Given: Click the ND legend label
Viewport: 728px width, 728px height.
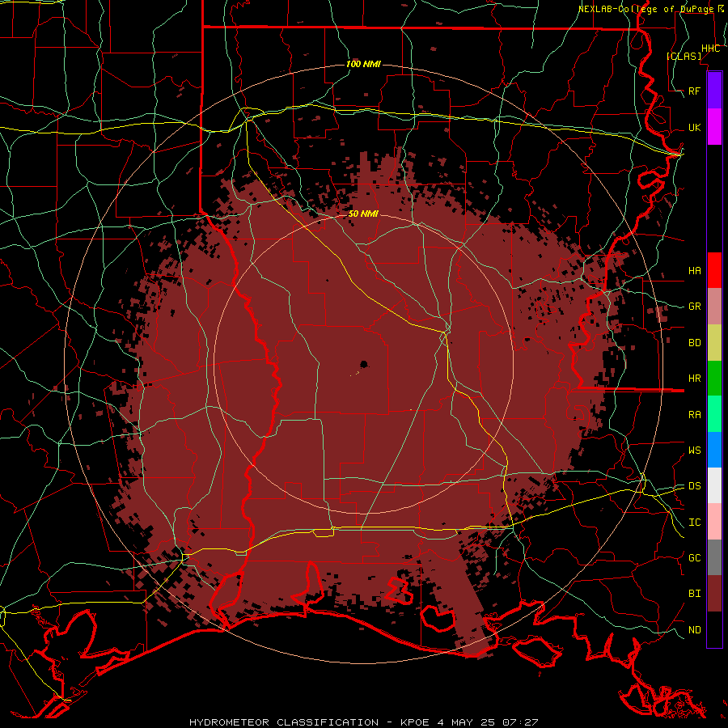Looking at the screenshot, I should pyautogui.click(x=694, y=629).
